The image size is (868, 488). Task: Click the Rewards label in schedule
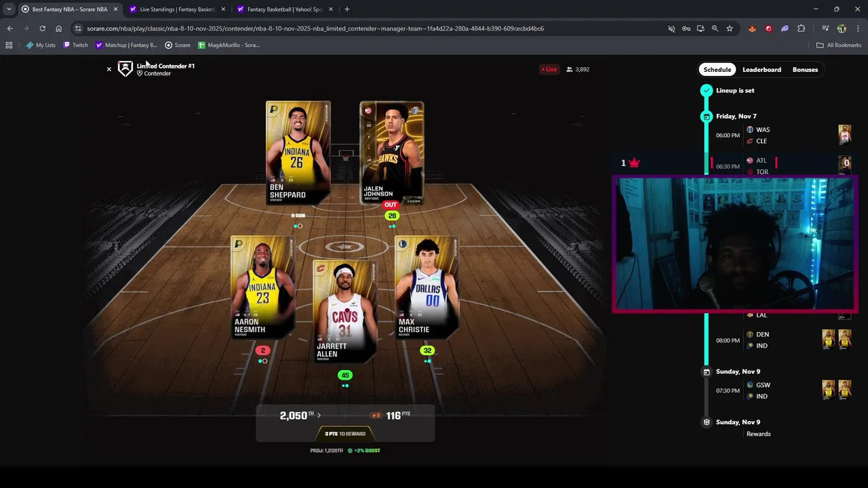(758, 434)
